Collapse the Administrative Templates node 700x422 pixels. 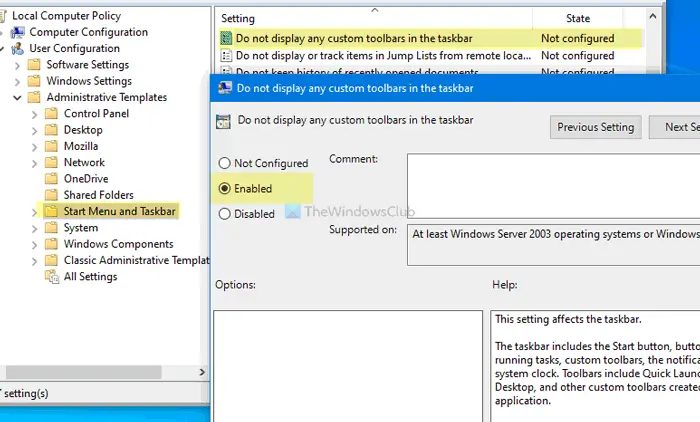pos(17,98)
